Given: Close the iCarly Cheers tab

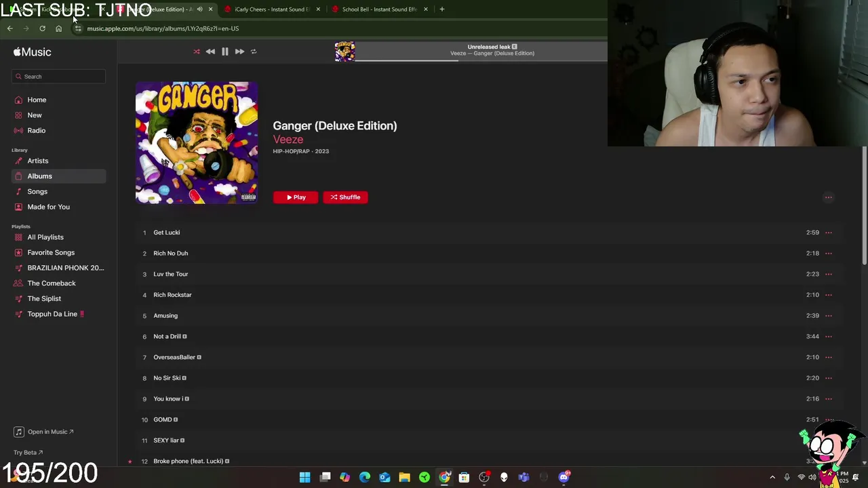Looking at the screenshot, I should tap(318, 9).
